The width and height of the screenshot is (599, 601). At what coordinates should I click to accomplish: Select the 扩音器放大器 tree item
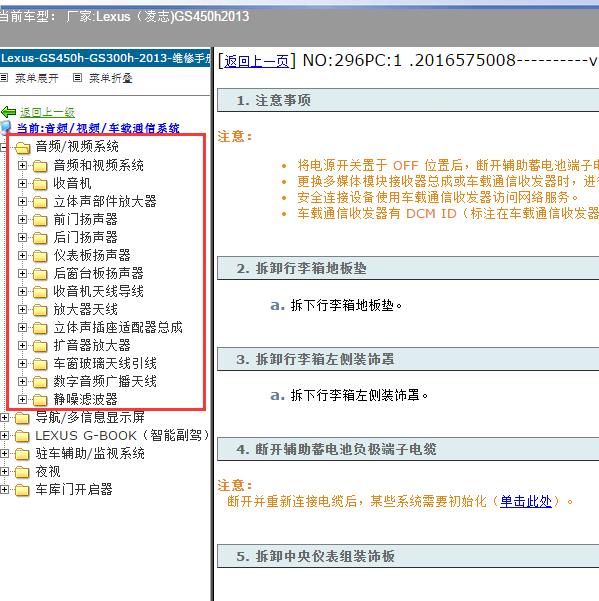[x=92, y=345]
